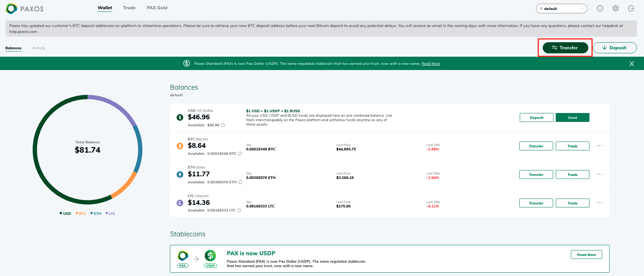Click the Litecoin last price $175.90
This screenshot has width=644, height=276.
(344, 206)
